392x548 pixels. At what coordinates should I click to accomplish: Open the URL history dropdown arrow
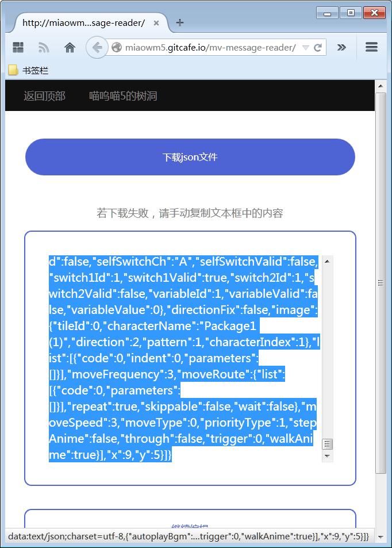[305, 48]
